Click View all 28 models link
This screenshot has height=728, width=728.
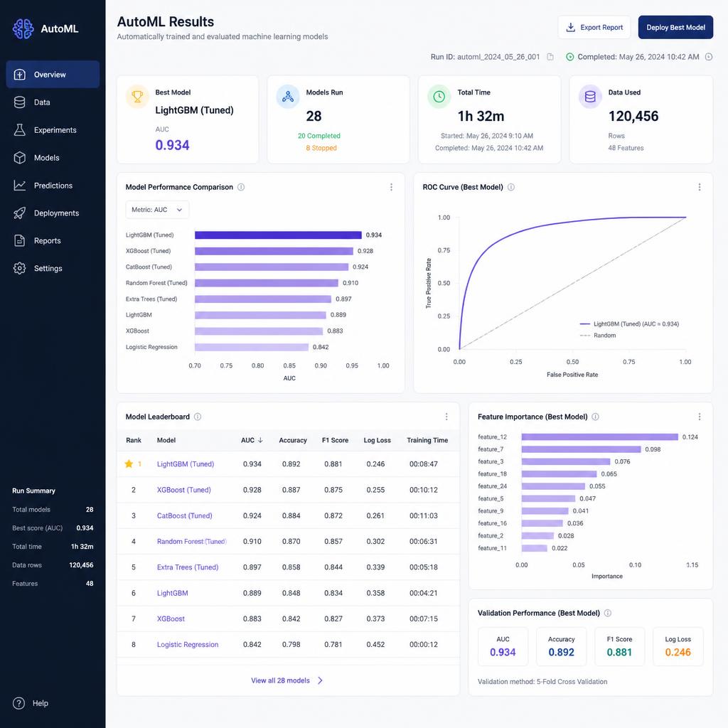(280, 680)
